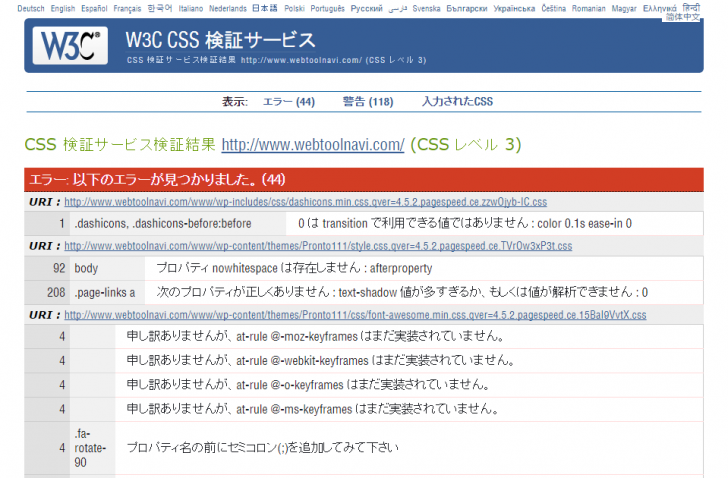Switch language to Nederlands

click(228, 8)
